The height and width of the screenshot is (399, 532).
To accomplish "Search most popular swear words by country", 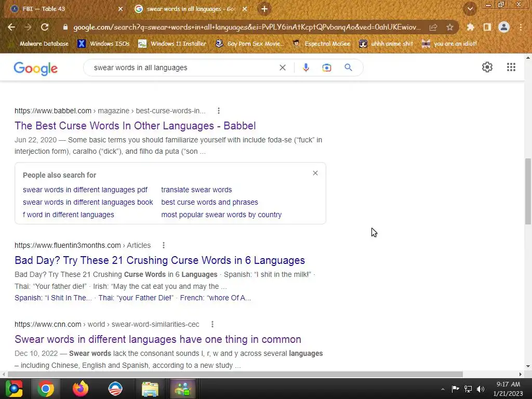I will (221, 215).
